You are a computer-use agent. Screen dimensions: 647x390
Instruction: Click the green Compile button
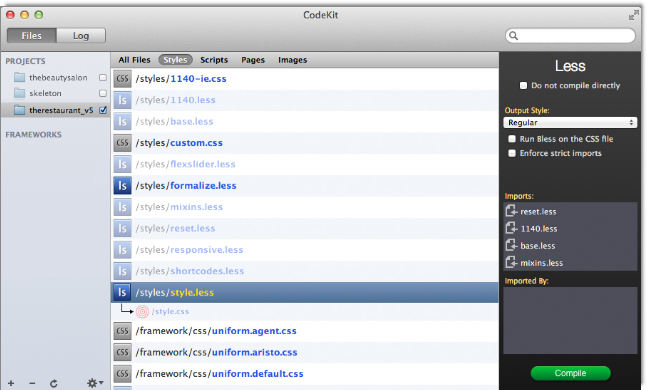[x=570, y=373]
